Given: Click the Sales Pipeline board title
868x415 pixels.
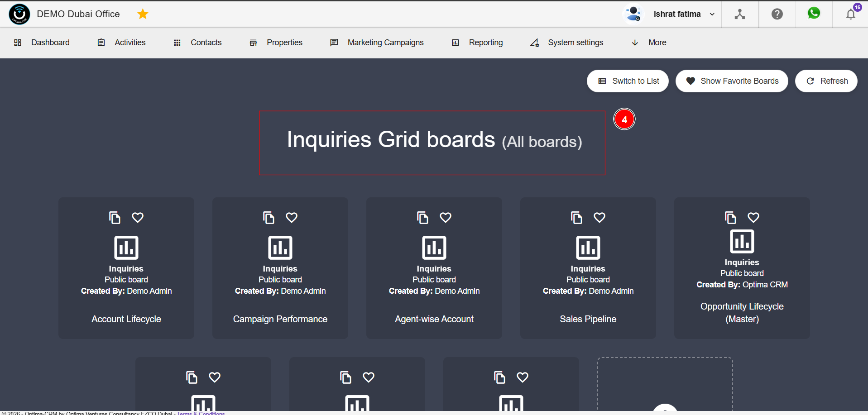Looking at the screenshot, I should coord(588,319).
